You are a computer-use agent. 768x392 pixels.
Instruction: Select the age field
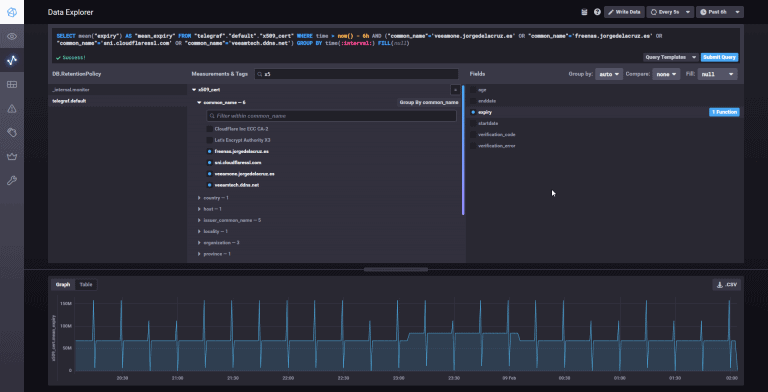pos(473,90)
